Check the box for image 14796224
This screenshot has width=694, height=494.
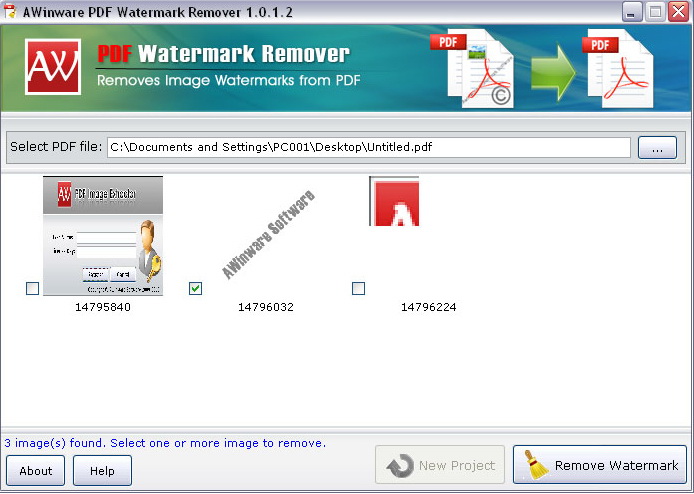pos(358,289)
